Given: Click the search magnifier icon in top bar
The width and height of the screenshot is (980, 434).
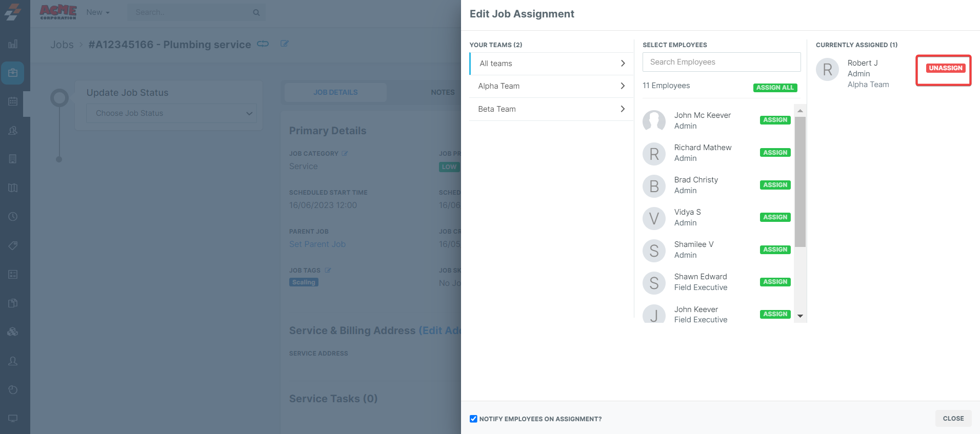Looking at the screenshot, I should (256, 12).
